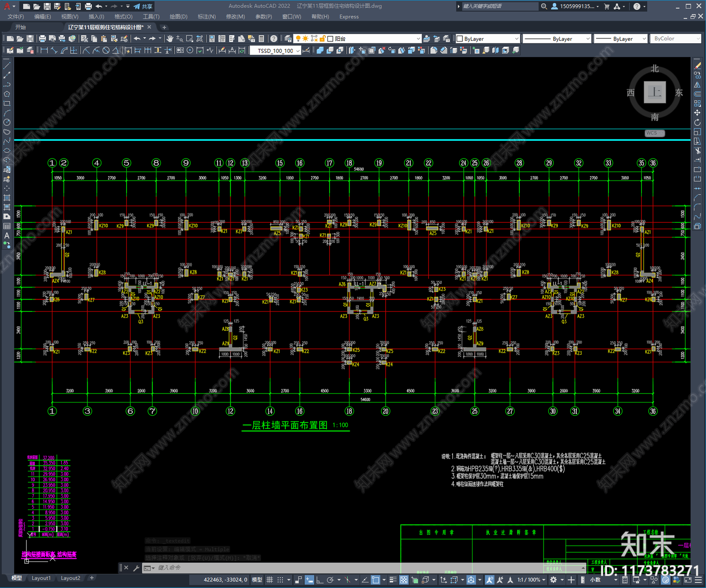Viewport: 706px width, 588px height.
Task: Click the Autodesk App Store cart icon
Action: (x=607, y=6)
